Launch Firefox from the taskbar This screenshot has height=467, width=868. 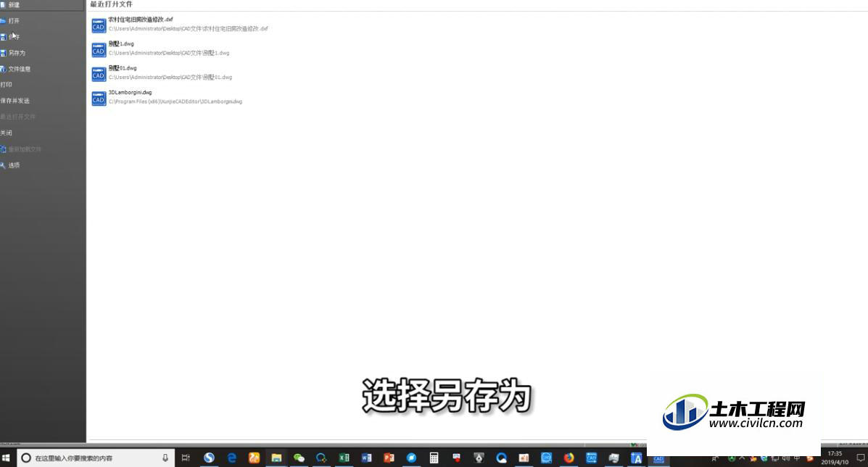tap(569, 458)
